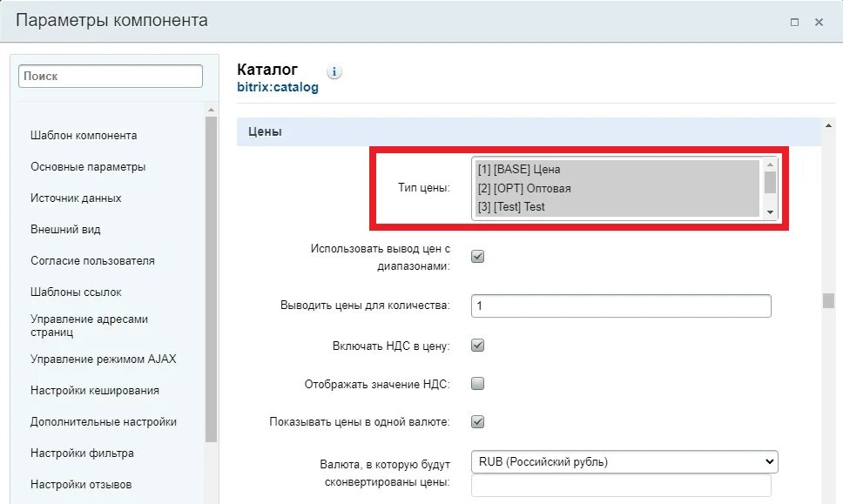Click the Выводить цены для количества field
843x504 pixels.
(621, 306)
